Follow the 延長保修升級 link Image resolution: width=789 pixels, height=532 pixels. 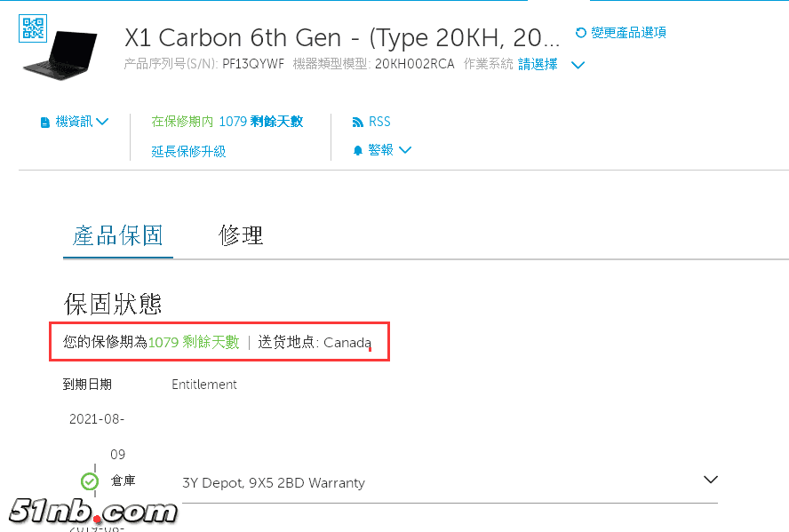(x=188, y=151)
